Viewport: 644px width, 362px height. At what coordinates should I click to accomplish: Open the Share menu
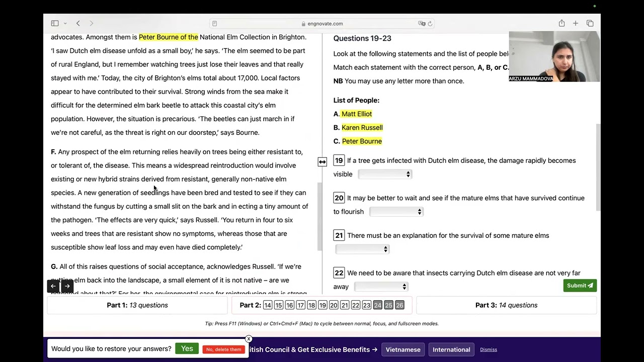(561, 23)
